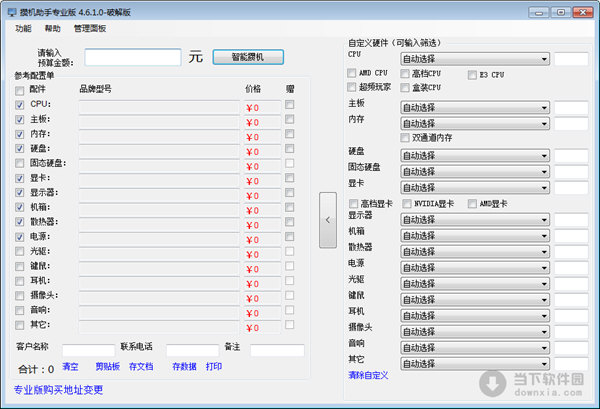Open the custom 硬盘 dropdown
The image size is (600, 409).
[x=475, y=156]
